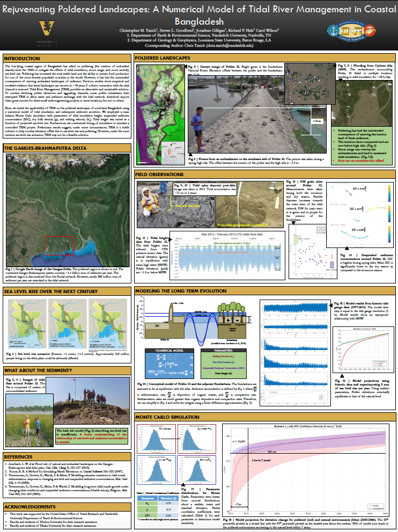
Task: Click the Vanderbilt University logo
Action: pyautogui.click(x=47, y=33)
